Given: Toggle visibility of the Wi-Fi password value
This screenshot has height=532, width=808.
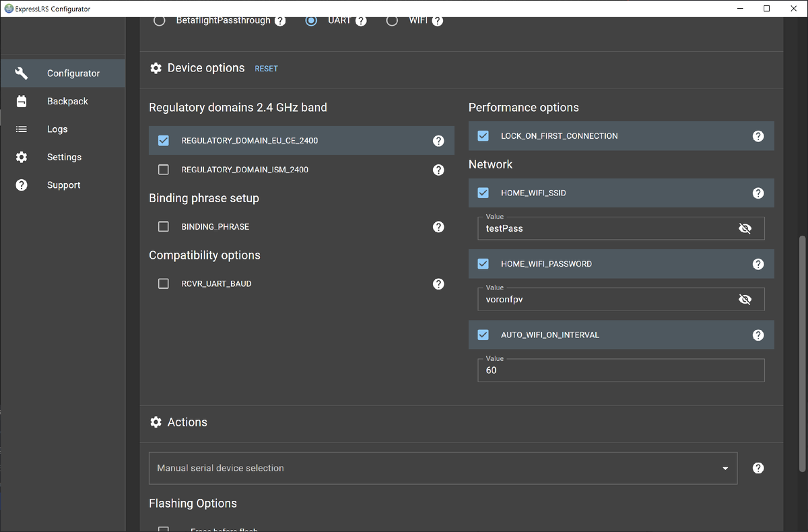Looking at the screenshot, I should [x=745, y=300].
